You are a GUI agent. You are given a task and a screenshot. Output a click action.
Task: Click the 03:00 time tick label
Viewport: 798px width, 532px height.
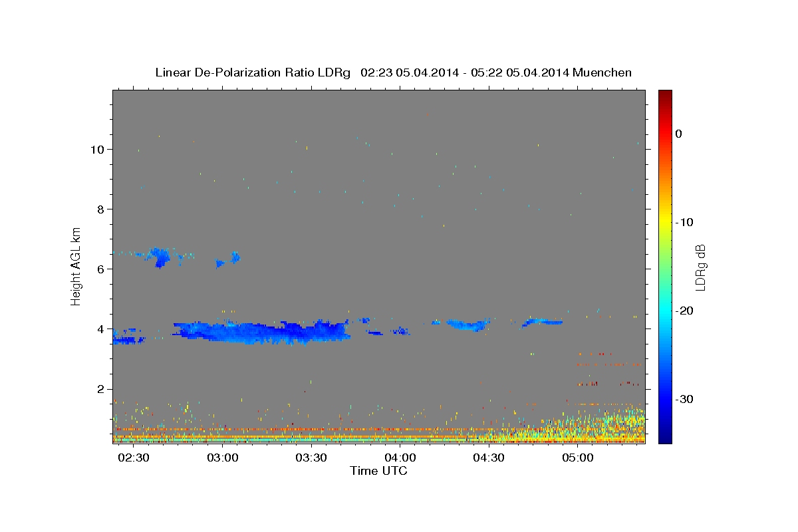click(x=223, y=458)
